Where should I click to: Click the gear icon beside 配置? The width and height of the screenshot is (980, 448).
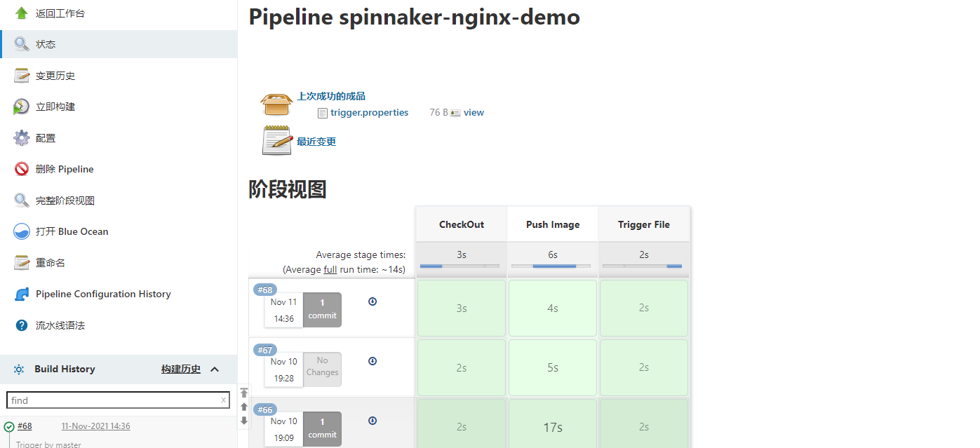coord(22,138)
